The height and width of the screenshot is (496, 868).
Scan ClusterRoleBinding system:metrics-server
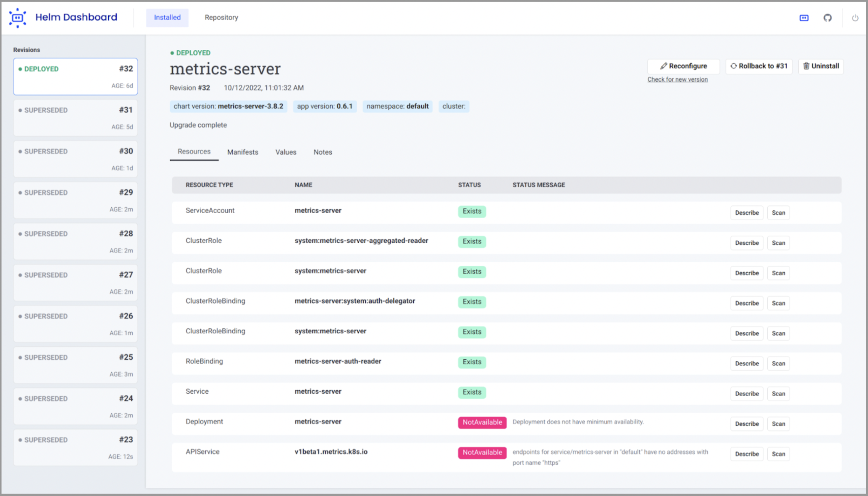(x=778, y=333)
